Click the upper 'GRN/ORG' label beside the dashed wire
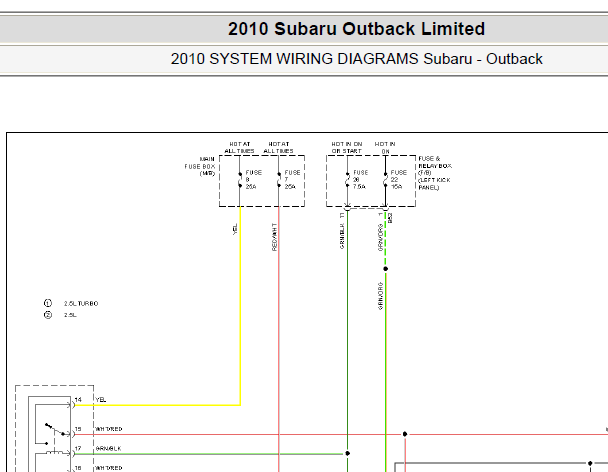 [x=380, y=237]
